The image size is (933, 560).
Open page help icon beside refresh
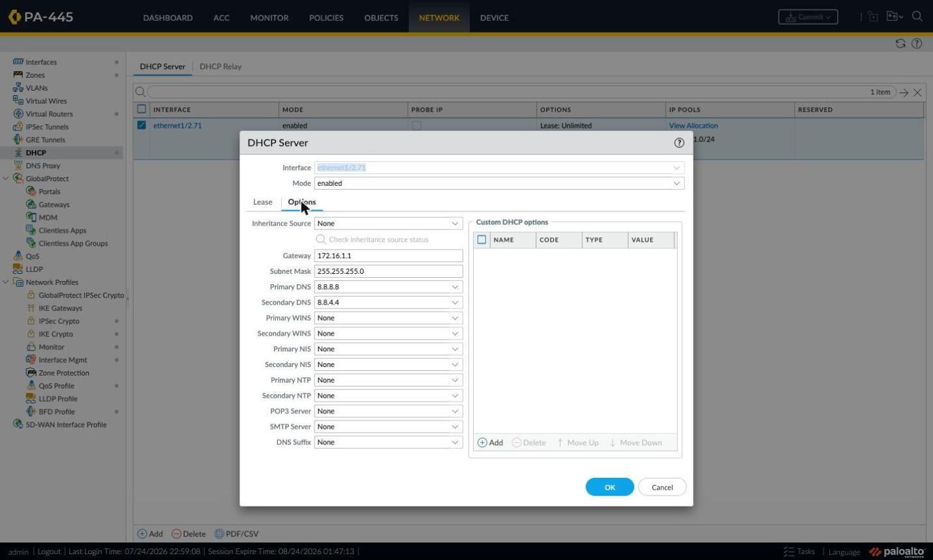pyautogui.click(x=917, y=43)
